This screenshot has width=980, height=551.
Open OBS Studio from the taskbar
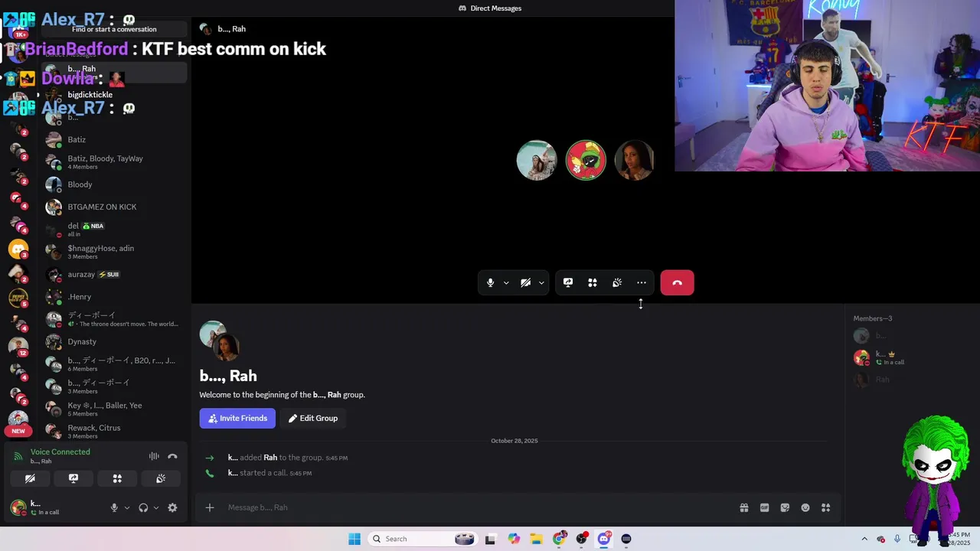pos(582,539)
